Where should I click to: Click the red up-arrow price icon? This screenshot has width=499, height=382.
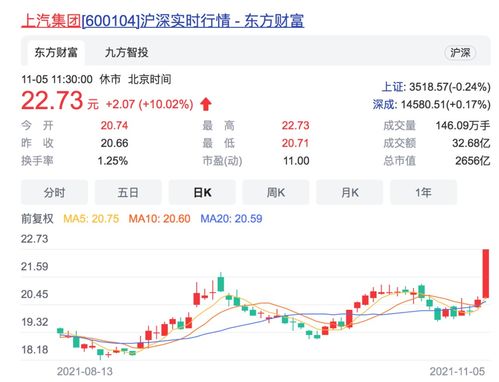pos(206,104)
